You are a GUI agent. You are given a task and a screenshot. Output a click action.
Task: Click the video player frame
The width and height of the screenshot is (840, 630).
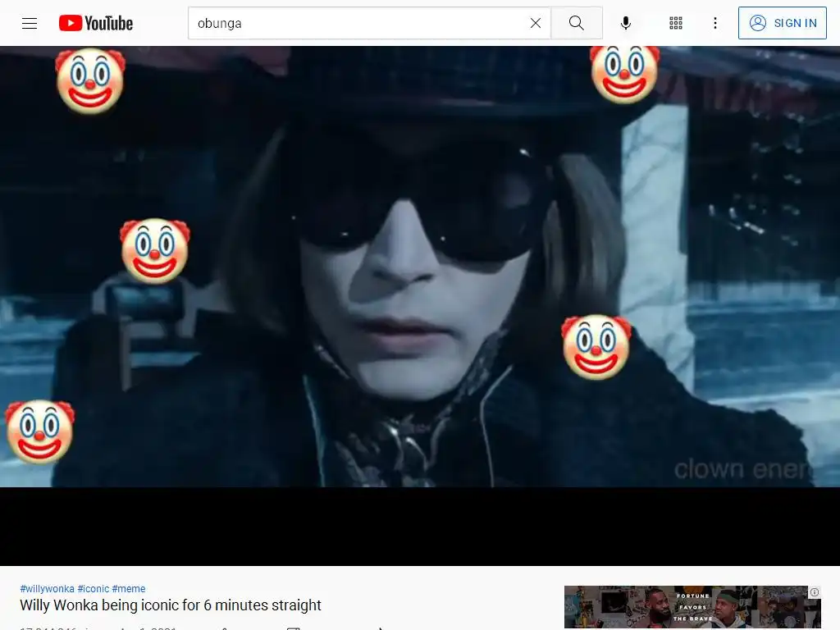coord(420,306)
